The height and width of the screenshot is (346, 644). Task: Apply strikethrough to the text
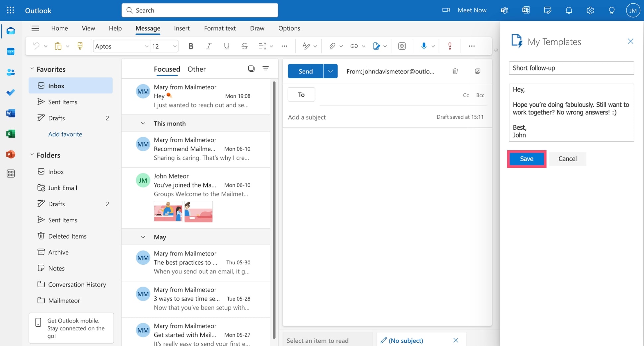(x=245, y=46)
